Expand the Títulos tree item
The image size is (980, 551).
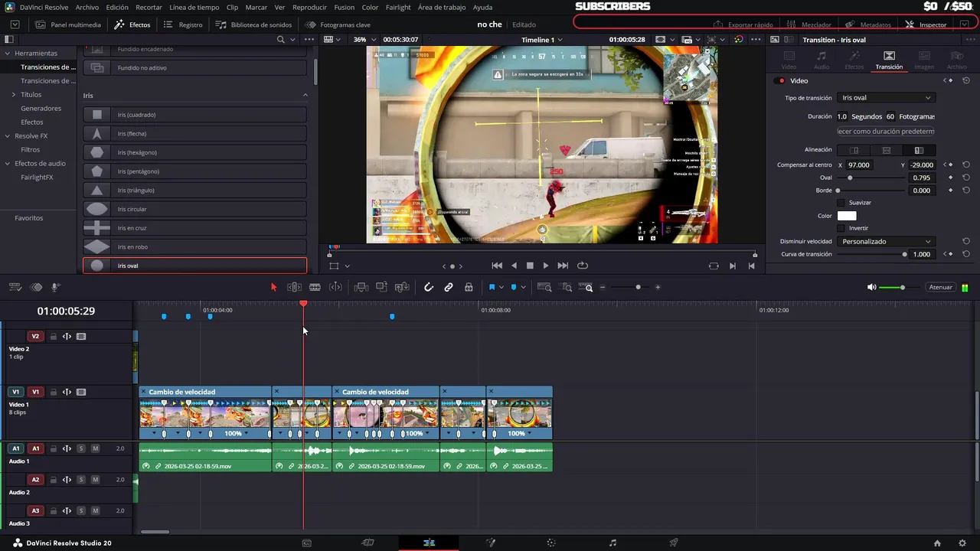14,95
